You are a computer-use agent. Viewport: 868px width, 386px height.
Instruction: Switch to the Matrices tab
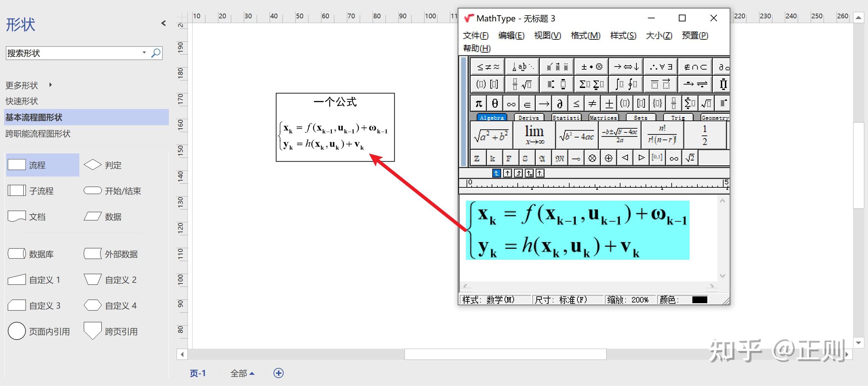tap(603, 117)
